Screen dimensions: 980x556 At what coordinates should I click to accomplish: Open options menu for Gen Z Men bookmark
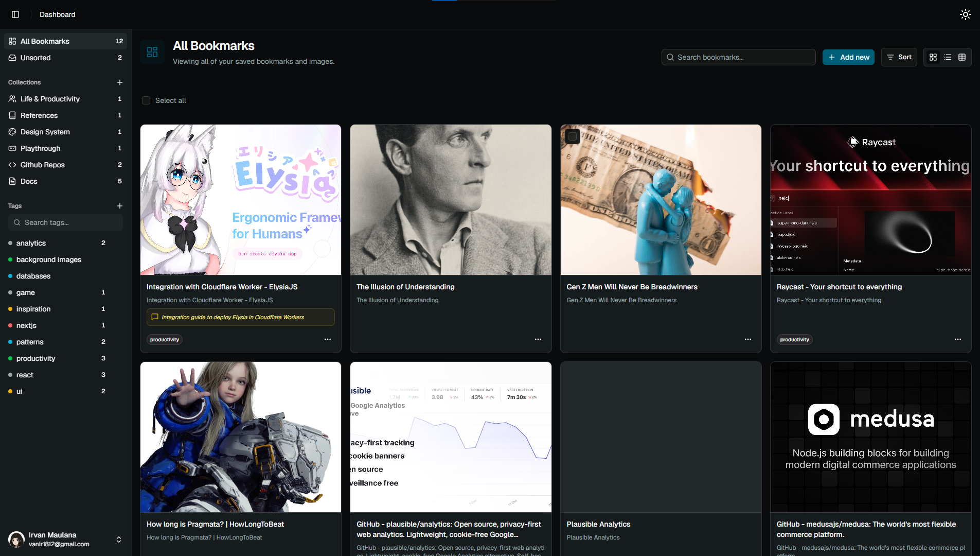click(x=748, y=339)
